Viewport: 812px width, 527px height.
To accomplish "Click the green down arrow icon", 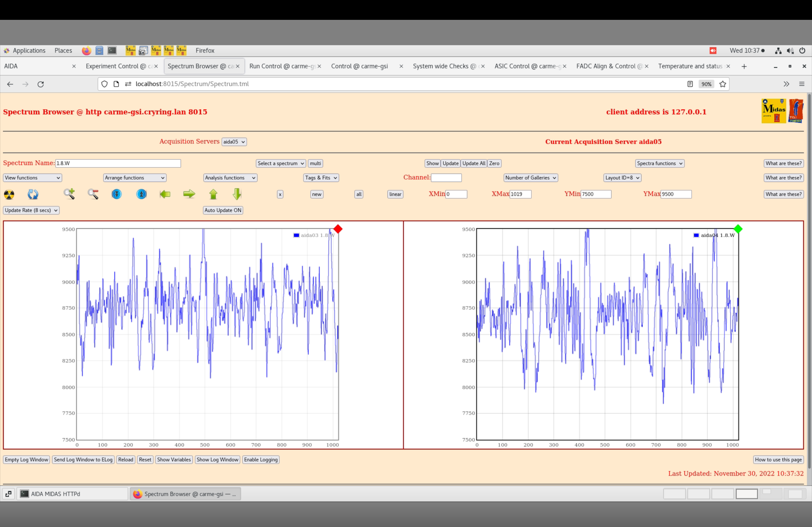I will pos(237,194).
